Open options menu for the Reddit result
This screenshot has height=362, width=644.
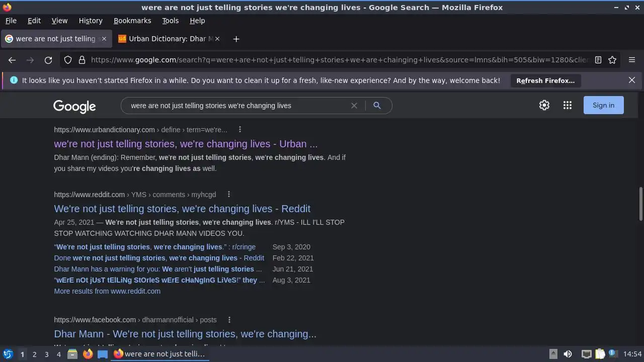click(x=228, y=195)
